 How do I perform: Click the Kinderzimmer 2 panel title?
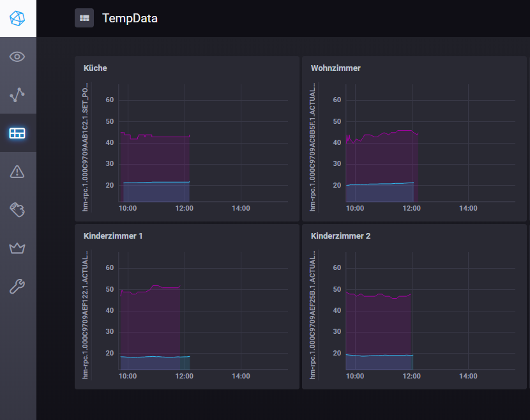tap(340, 236)
